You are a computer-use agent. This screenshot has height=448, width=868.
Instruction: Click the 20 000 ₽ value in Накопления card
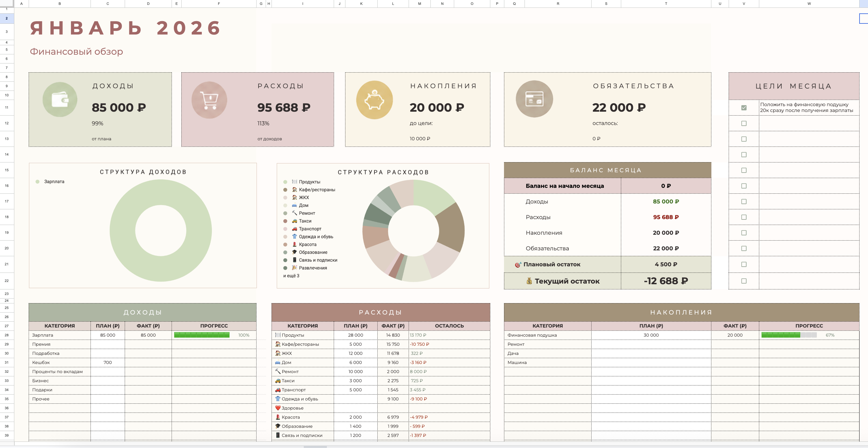click(437, 107)
